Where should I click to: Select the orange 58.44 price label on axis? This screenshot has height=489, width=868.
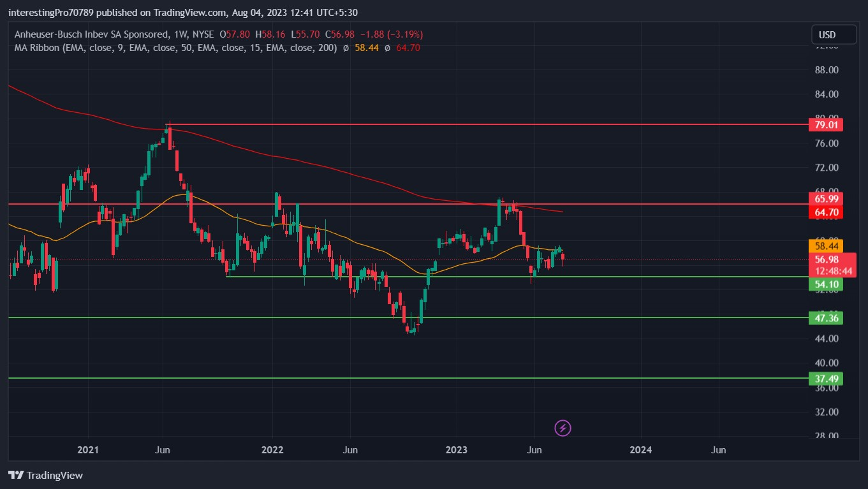827,245
